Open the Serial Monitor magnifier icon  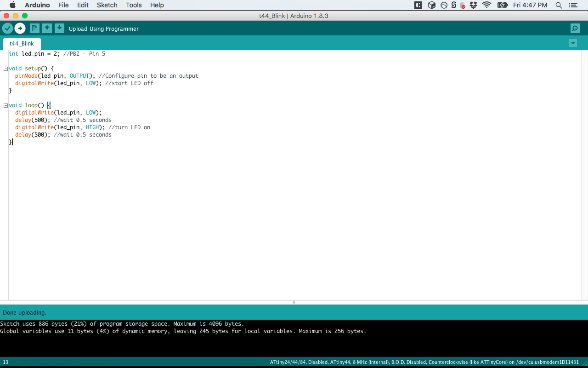(575, 29)
